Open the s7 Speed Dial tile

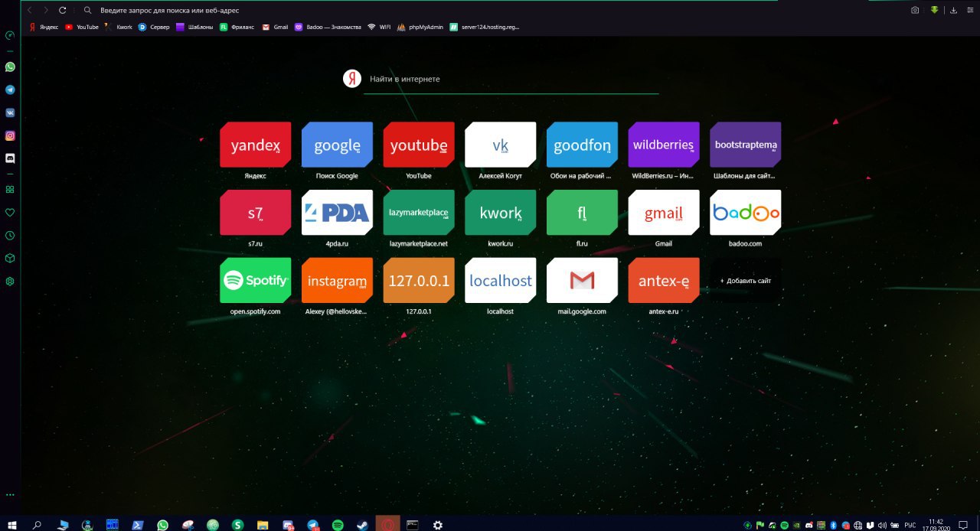pyautogui.click(x=255, y=213)
